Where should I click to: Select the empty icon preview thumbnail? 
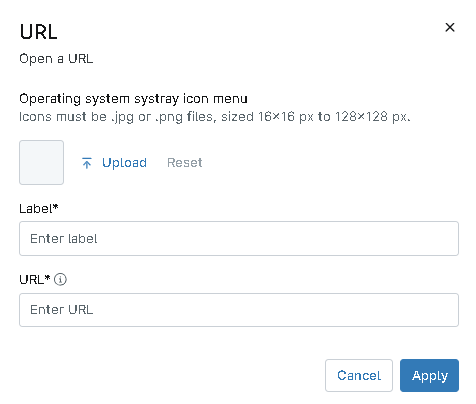(x=41, y=162)
